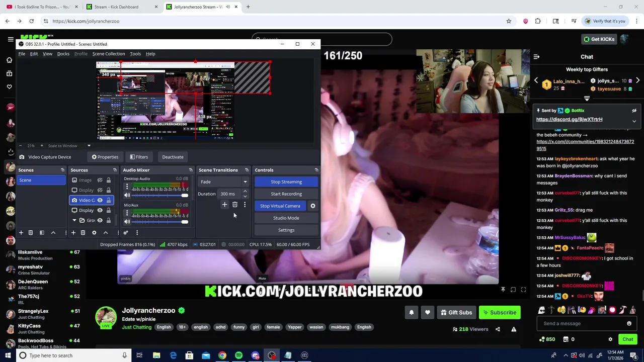Unlock the Group source lock icon
This screenshot has width=644, height=362.
point(108,220)
